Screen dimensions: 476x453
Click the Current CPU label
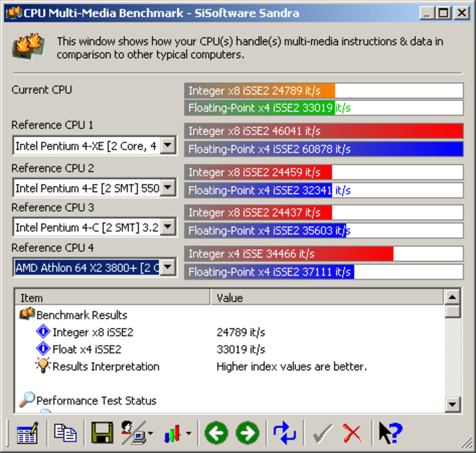click(x=42, y=90)
